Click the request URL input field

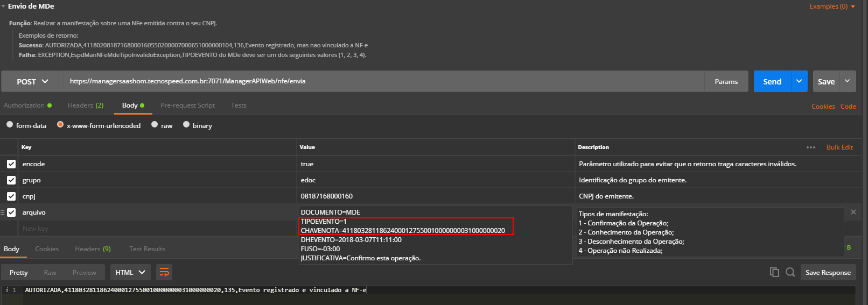tap(383, 81)
